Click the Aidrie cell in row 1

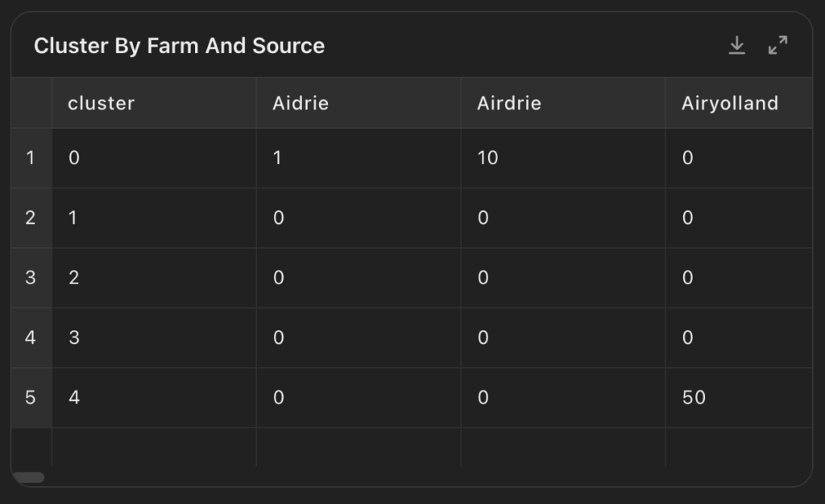point(359,158)
